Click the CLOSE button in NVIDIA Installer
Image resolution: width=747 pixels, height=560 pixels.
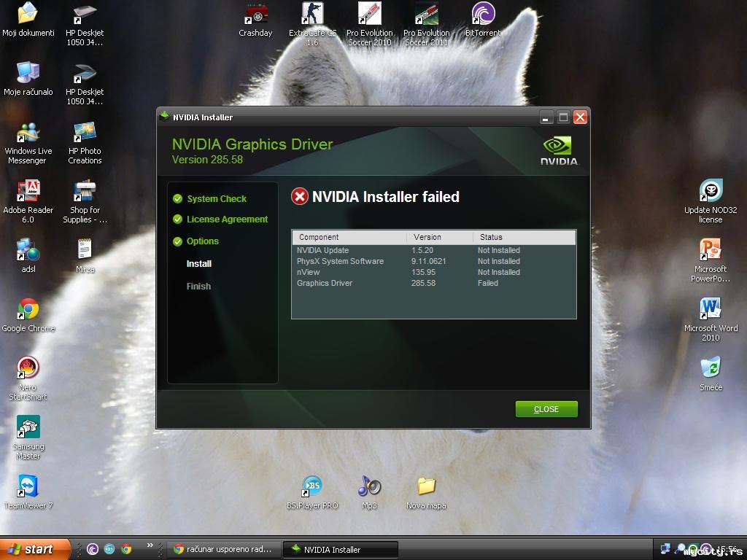tap(546, 409)
